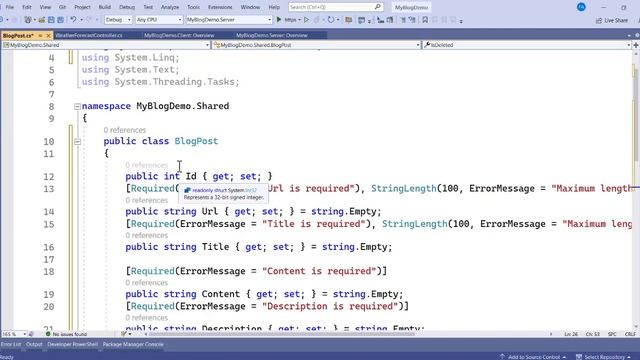Click the Undo arrow icon
The height and width of the screenshot is (360, 640).
click(x=73, y=19)
